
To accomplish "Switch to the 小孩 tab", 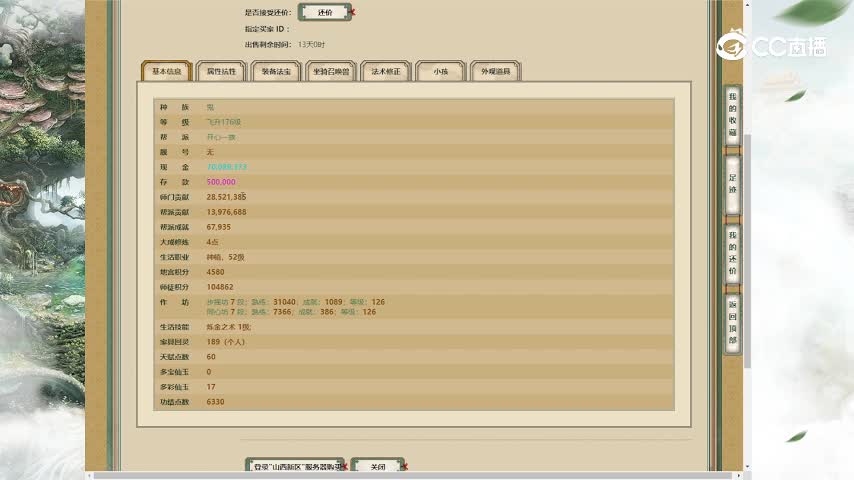I will pyautogui.click(x=441, y=72).
